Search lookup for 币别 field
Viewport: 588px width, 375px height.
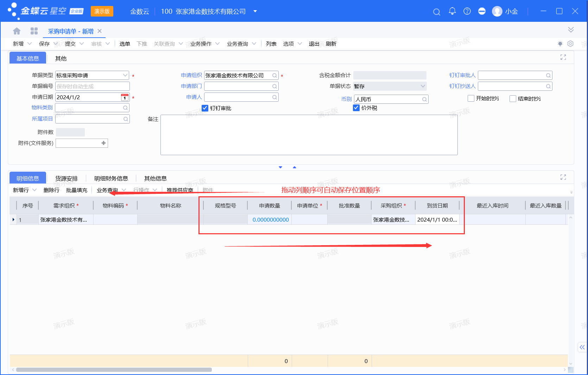click(424, 100)
